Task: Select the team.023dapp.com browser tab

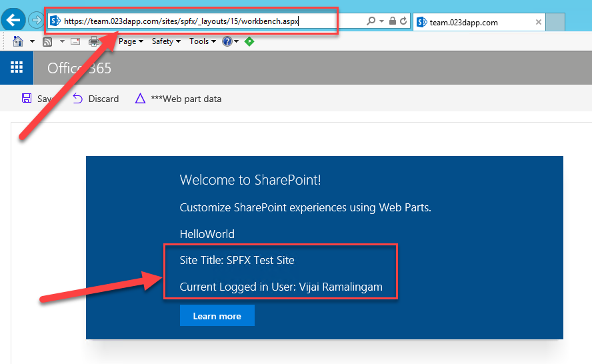Action: point(479,22)
